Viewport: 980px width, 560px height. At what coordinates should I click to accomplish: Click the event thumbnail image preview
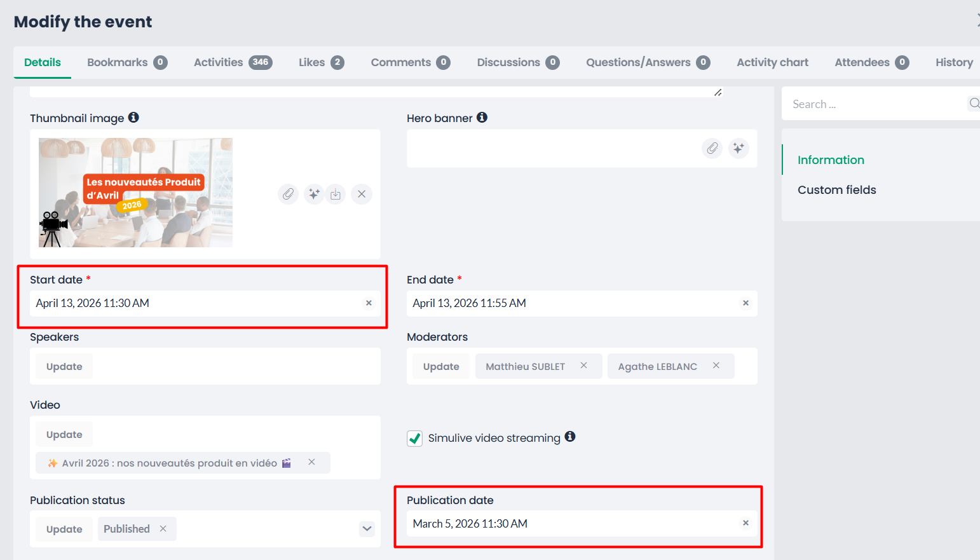(135, 193)
